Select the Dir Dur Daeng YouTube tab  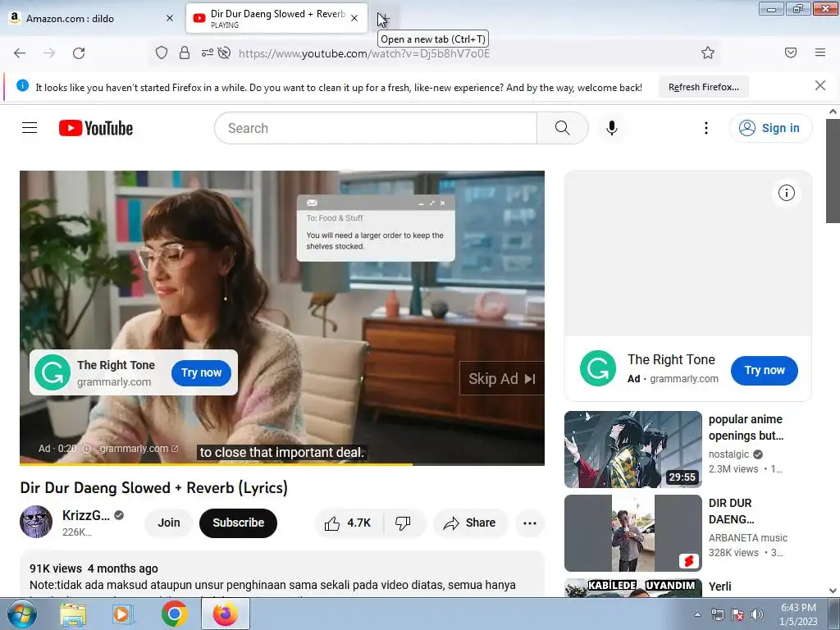[277, 18]
